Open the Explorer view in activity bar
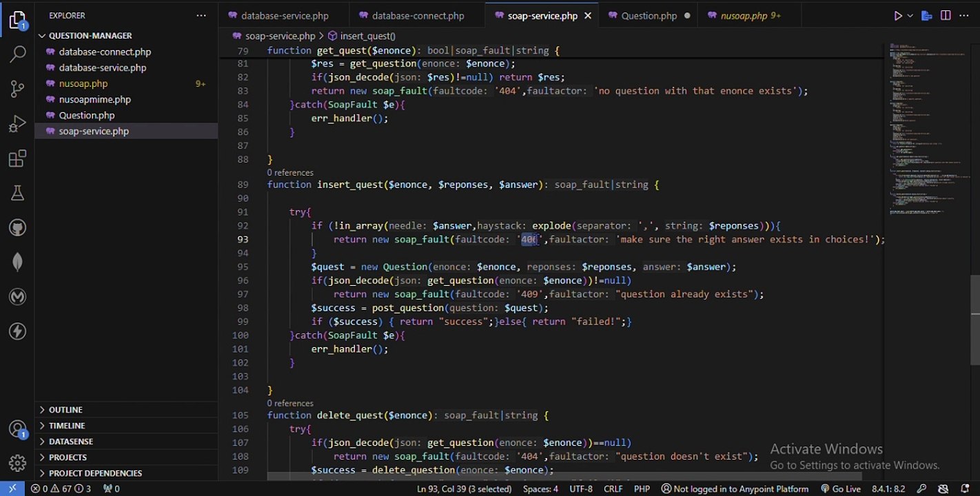980x496 pixels. [17, 20]
